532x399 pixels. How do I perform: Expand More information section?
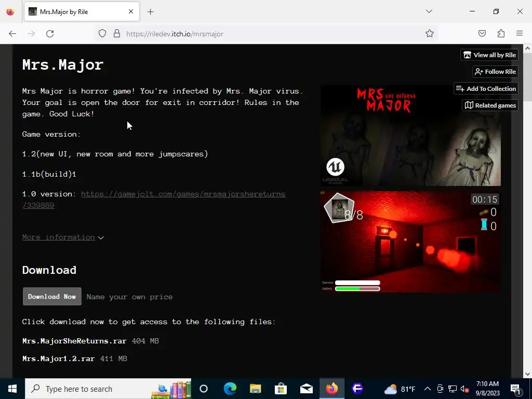click(x=63, y=237)
